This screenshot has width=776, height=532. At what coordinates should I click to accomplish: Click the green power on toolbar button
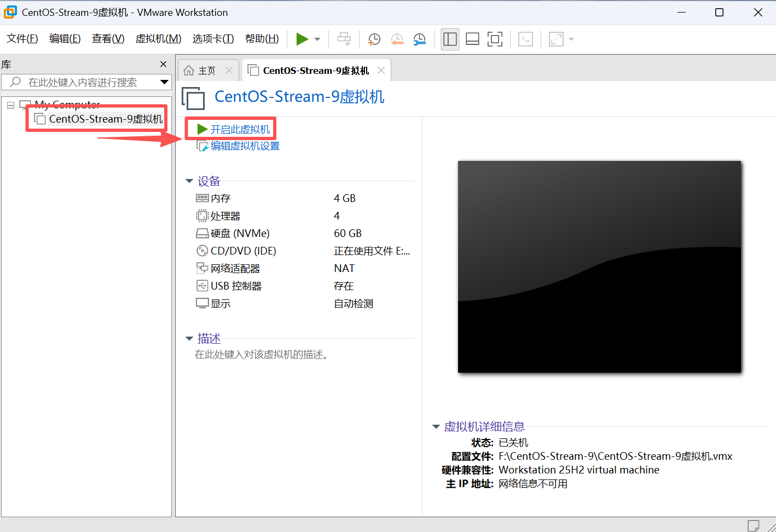pyautogui.click(x=302, y=39)
